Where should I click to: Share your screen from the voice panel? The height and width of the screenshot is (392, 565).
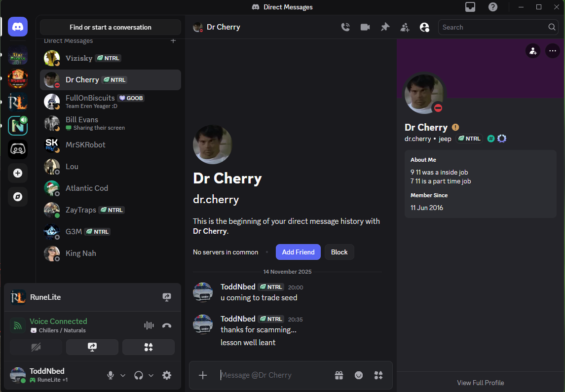coord(92,347)
